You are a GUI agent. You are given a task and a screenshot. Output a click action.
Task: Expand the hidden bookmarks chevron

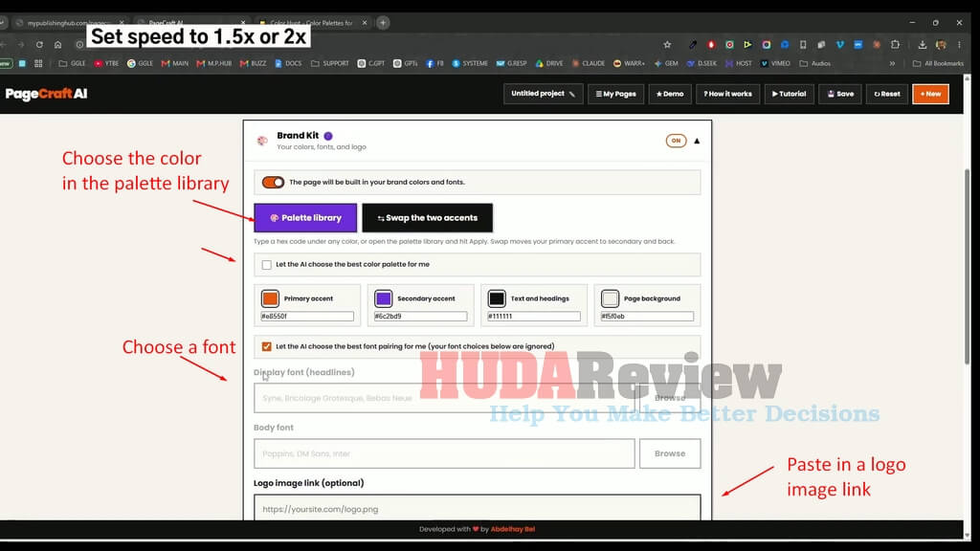pos(893,64)
